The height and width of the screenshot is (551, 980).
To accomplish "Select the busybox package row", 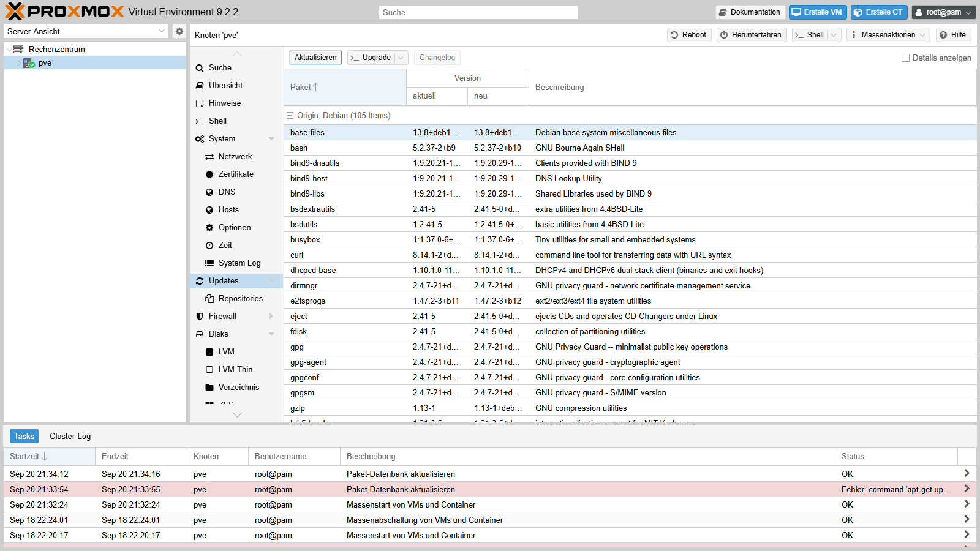I will 630,239.
